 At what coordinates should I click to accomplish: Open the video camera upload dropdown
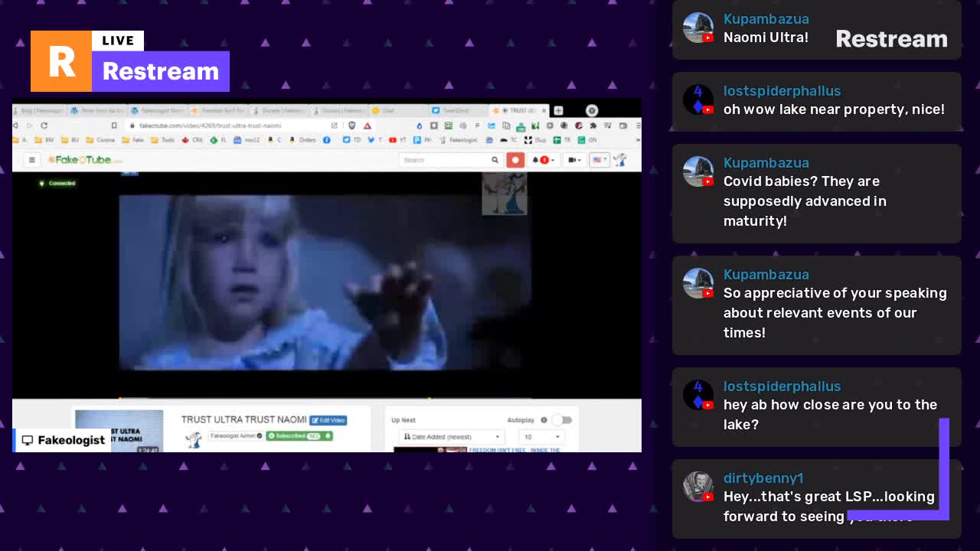[575, 160]
